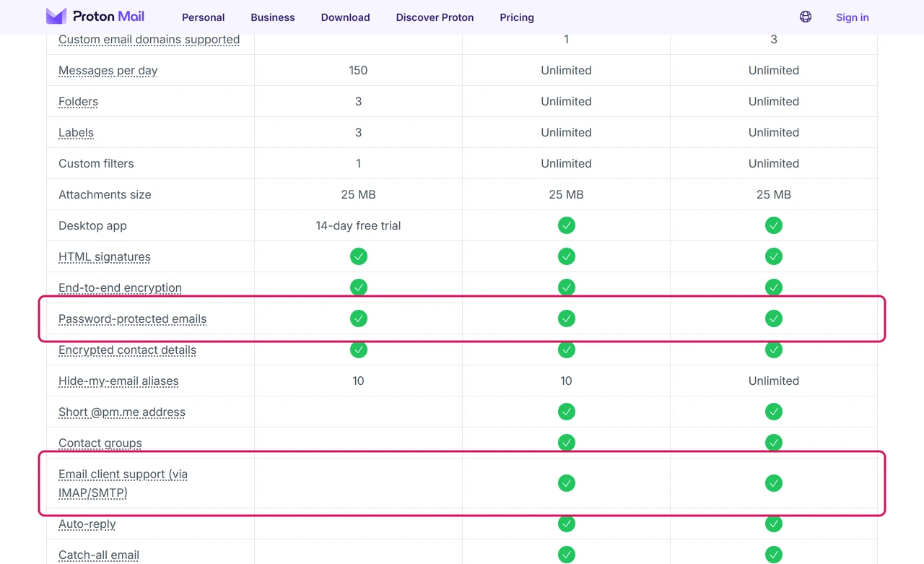Click the 'Attachments size' row label

105,194
